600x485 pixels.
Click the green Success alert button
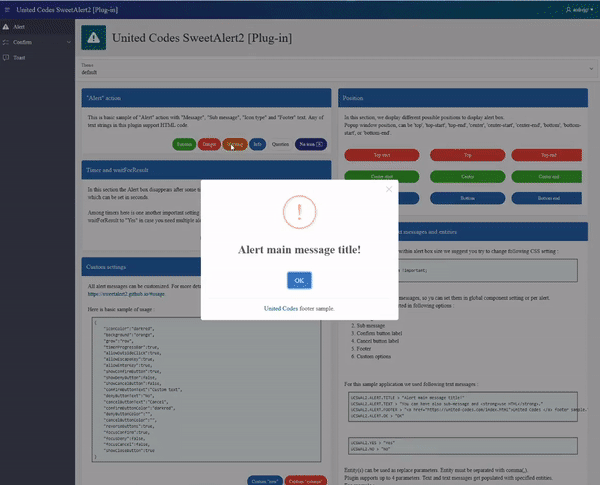(x=184, y=144)
